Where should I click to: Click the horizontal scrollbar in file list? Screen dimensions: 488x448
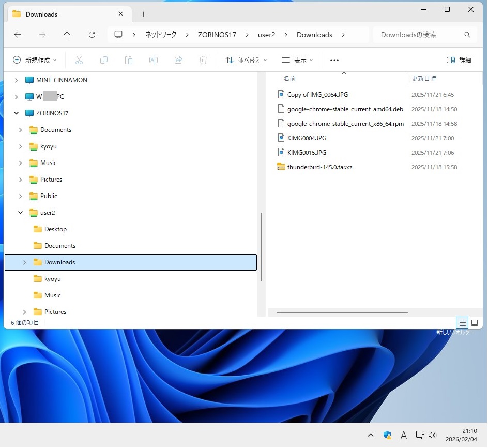tap(342, 312)
